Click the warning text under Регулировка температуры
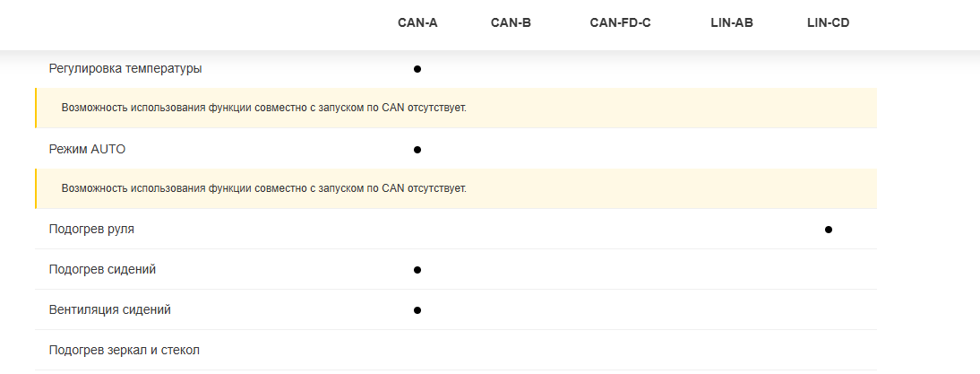This screenshot has height=374, width=980. (263, 109)
